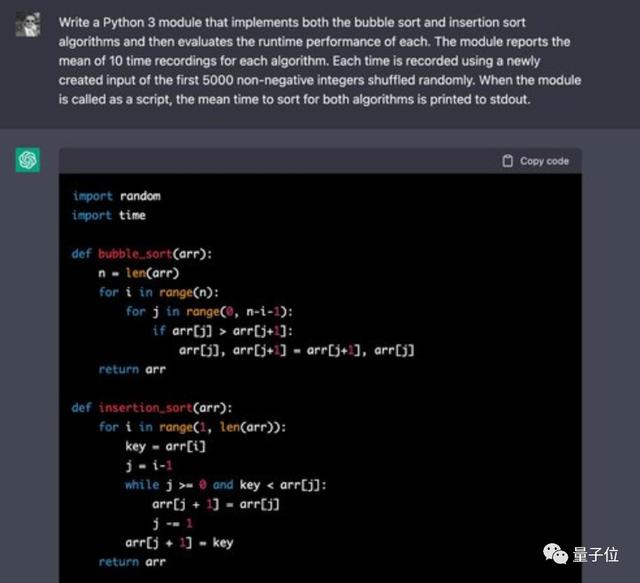Click the WeChat logo watermark
This screenshot has height=583, width=640.
555,554
